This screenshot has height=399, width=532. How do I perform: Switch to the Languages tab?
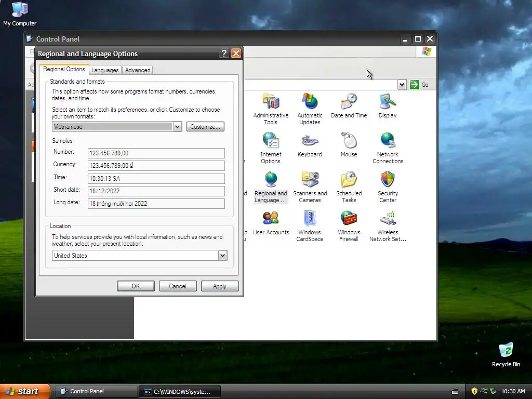tap(105, 70)
